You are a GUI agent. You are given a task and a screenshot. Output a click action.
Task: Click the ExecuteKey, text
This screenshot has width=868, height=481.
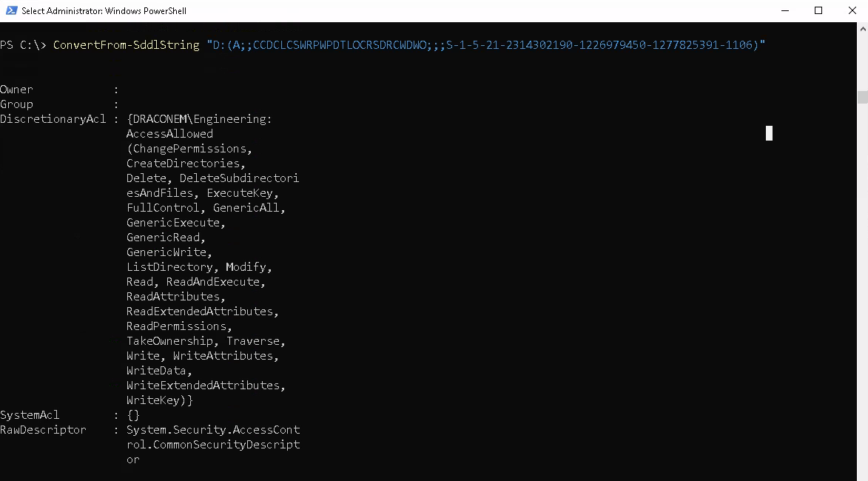243,193
